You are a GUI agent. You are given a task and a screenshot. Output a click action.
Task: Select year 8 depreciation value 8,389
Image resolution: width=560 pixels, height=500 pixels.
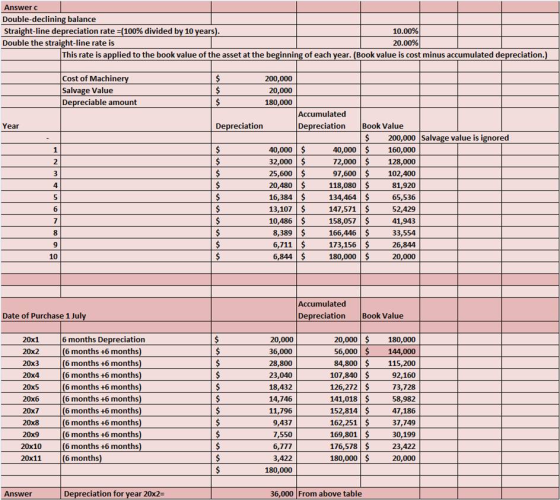coord(254,232)
